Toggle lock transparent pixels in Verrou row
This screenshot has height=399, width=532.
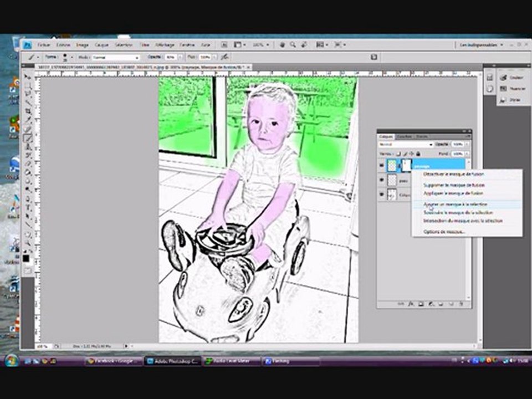click(x=398, y=154)
